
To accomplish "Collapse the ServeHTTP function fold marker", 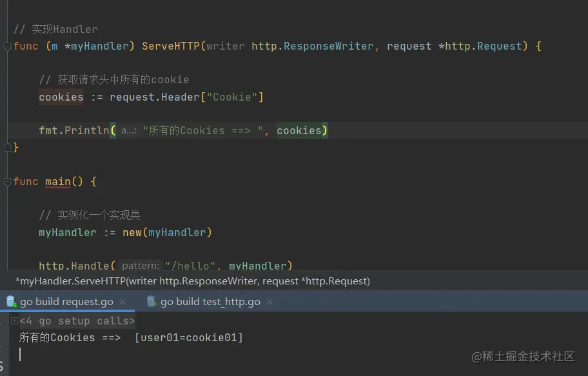I will pos(7,46).
